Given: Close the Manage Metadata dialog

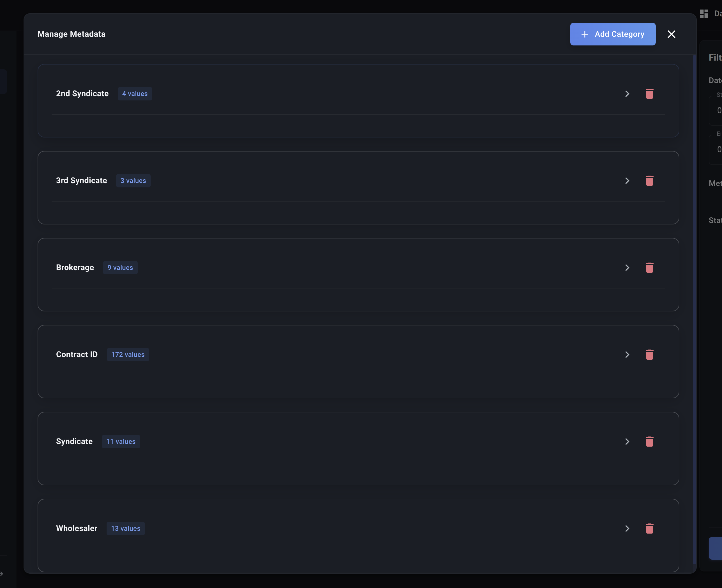Looking at the screenshot, I should 671,34.
